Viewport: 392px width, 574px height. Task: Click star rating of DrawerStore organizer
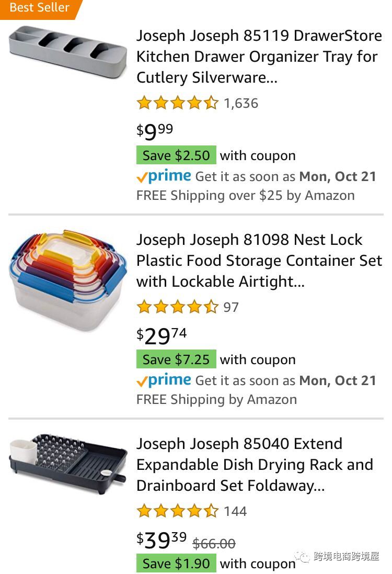click(178, 103)
